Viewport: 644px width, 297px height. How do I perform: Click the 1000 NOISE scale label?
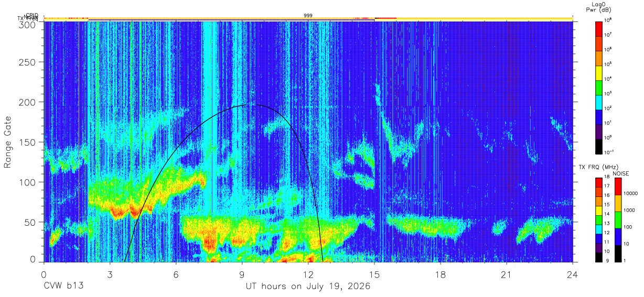tap(630, 210)
